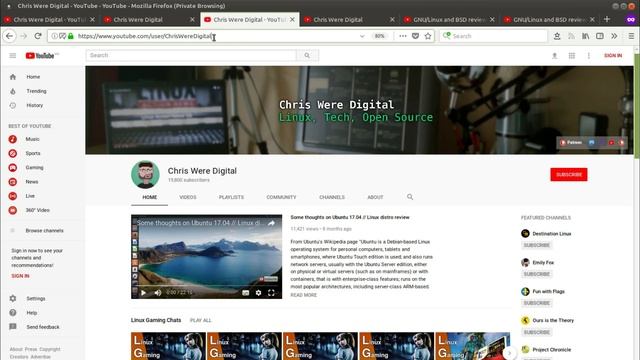Screen dimensions: 640x360
Task: Open the site security padlock info
Action: click(71, 36)
